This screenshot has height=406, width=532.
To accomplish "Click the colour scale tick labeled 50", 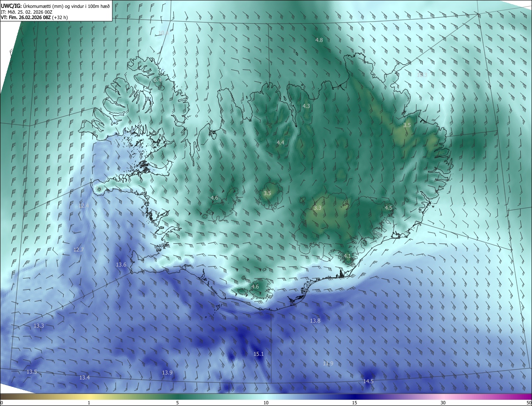I will coord(529,403).
